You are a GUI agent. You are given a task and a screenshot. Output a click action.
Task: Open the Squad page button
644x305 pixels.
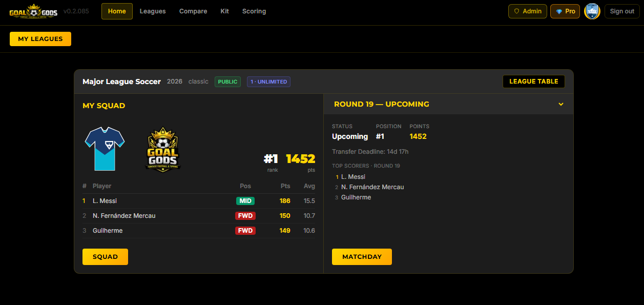pos(105,257)
